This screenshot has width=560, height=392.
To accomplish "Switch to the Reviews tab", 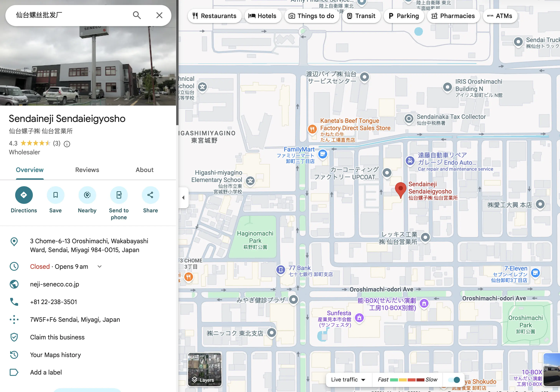I will [87, 170].
